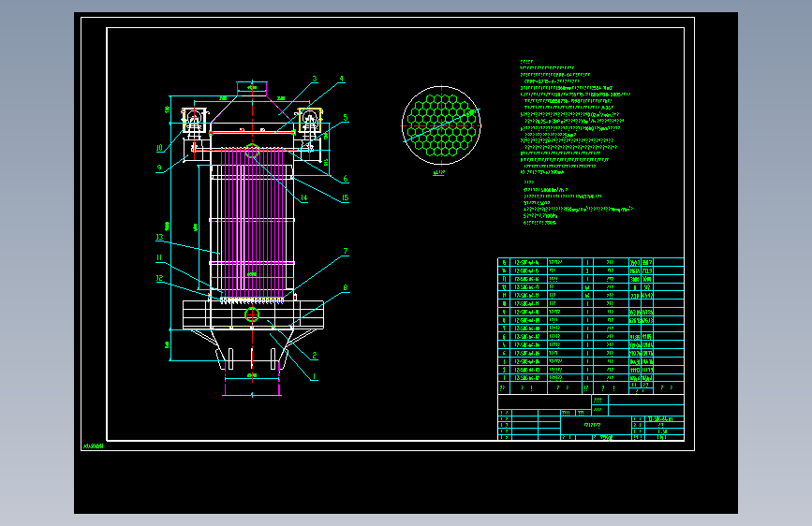This screenshot has width=812, height=526.
Task: Click the hexagonal tube pattern in the circular section view
Action: [x=441, y=125]
